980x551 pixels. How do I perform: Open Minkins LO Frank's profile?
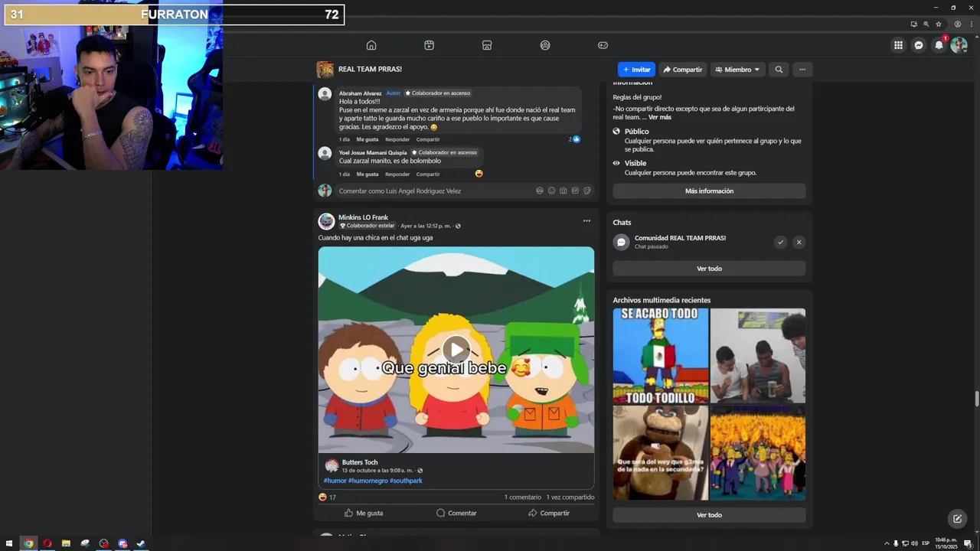pos(363,217)
